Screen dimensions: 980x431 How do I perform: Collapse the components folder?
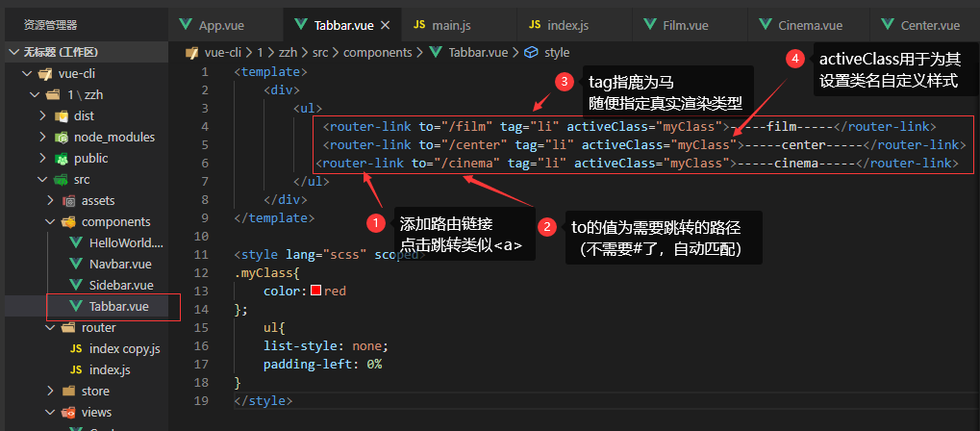(x=50, y=221)
